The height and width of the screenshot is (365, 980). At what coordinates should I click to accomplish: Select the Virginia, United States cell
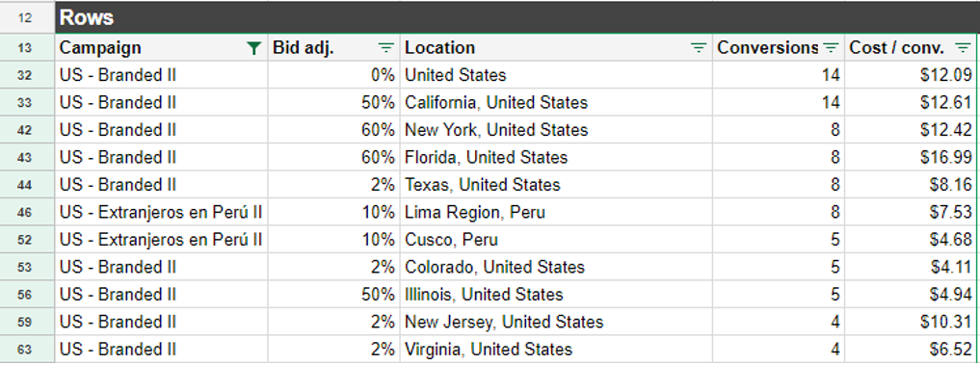coord(556,350)
